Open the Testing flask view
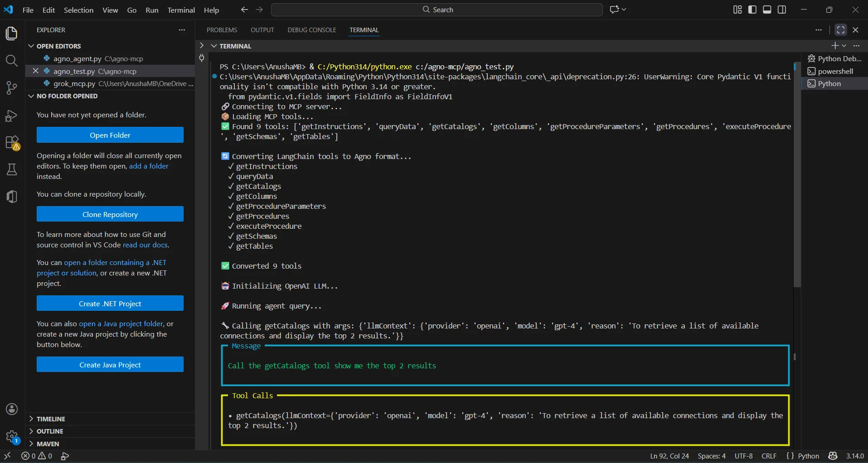Viewport: 868px width, 463px height. point(12,170)
